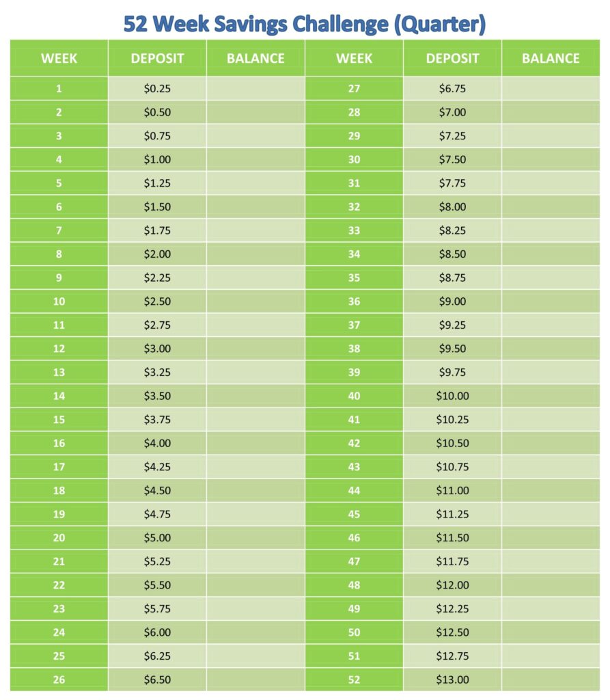Click the $12.50 deposit for week 50

pyautogui.click(x=452, y=632)
